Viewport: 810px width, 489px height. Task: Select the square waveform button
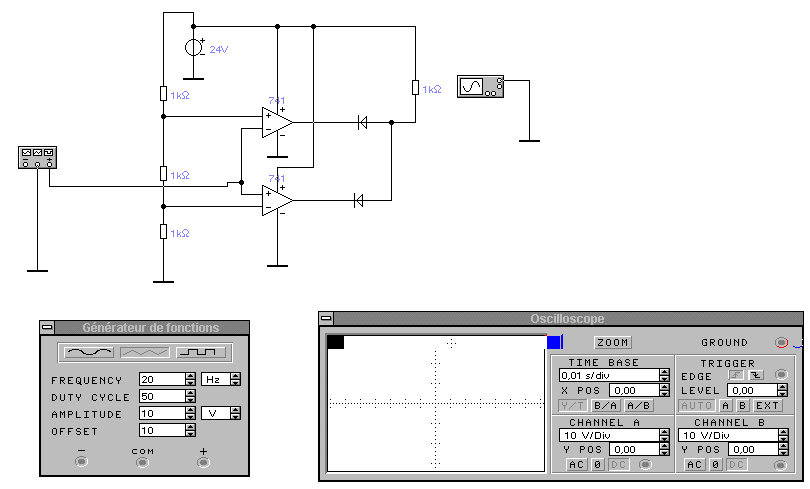coord(201,352)
